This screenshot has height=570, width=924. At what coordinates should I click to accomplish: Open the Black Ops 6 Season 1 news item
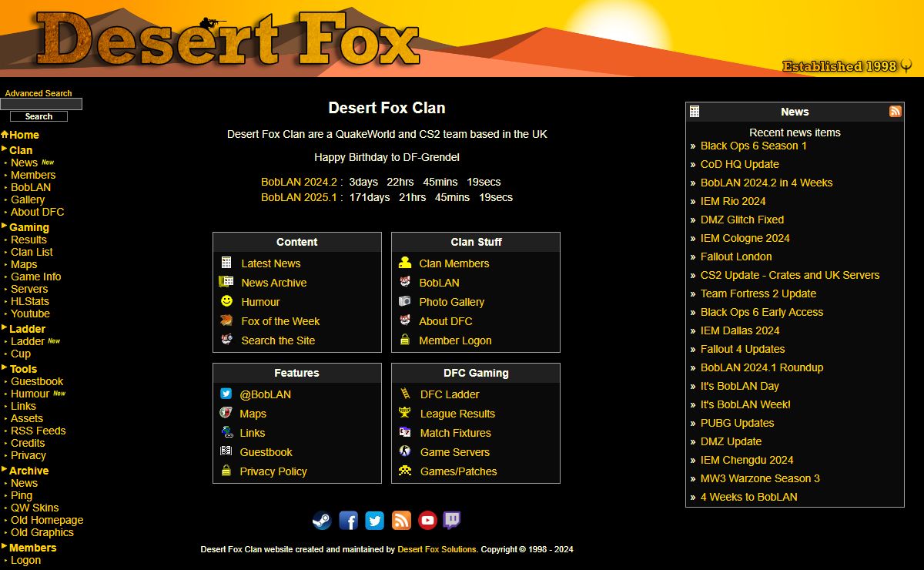point(754,146)
